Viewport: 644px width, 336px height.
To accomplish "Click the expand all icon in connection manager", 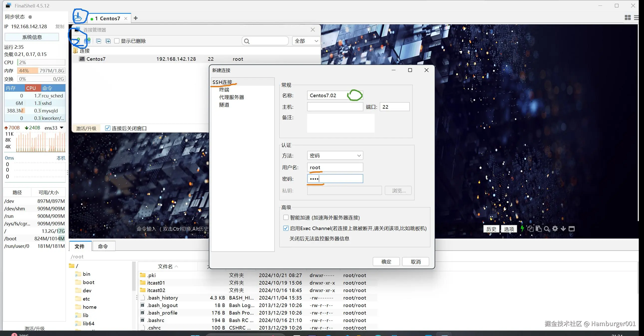I will (x=108, y=41).
